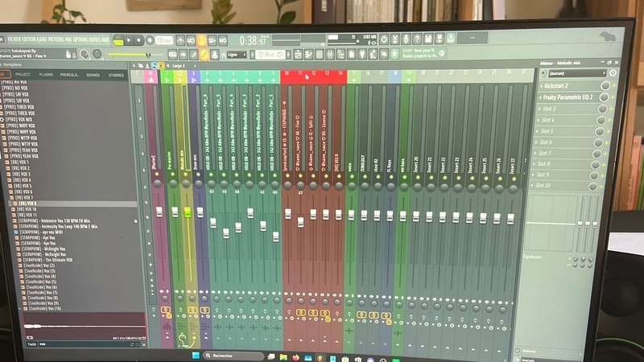Click the Melodic mix track fader
Image resolution: width=644 pixels, height=362 pixels.
point(188,212)
